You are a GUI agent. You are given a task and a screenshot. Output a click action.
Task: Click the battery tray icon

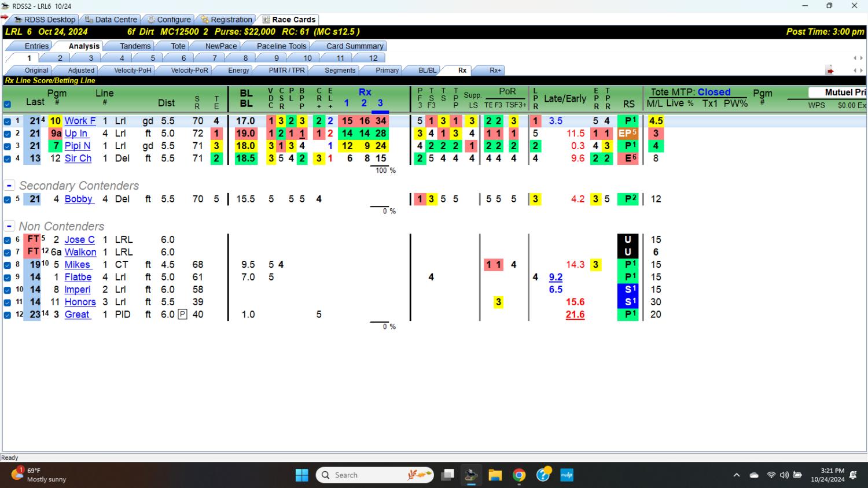[797, 475]
